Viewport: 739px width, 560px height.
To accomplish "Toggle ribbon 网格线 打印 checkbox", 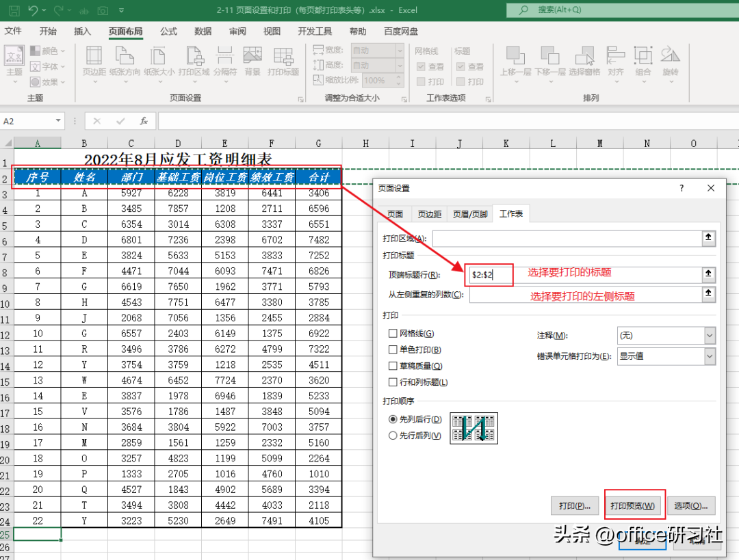I will (421, 82).
